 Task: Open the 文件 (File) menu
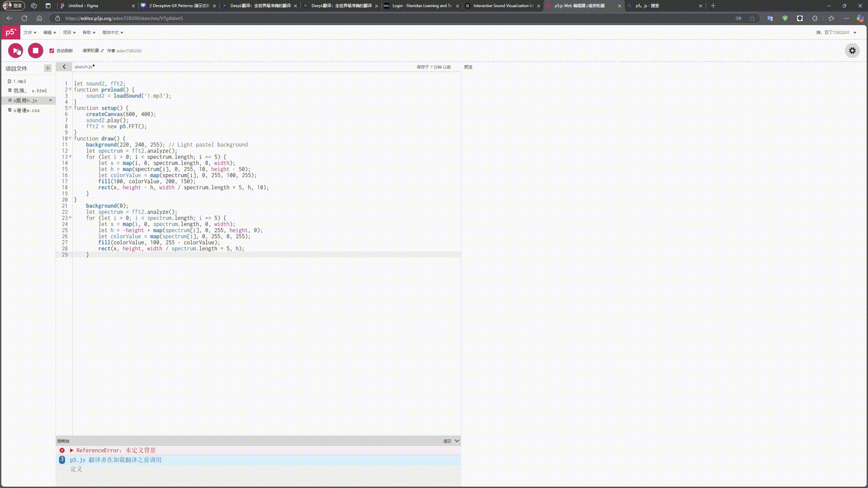tap(30, 33)
